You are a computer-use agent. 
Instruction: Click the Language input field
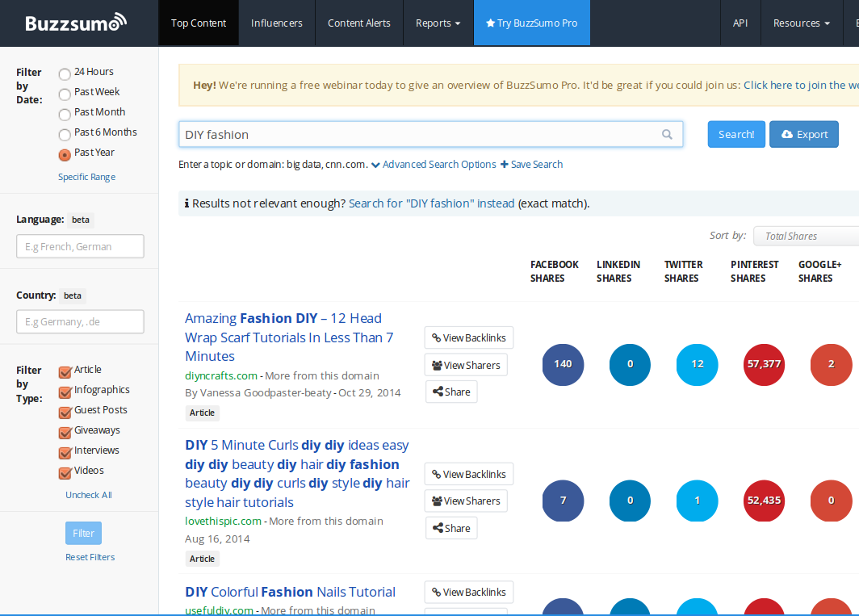tap(80, 246)
